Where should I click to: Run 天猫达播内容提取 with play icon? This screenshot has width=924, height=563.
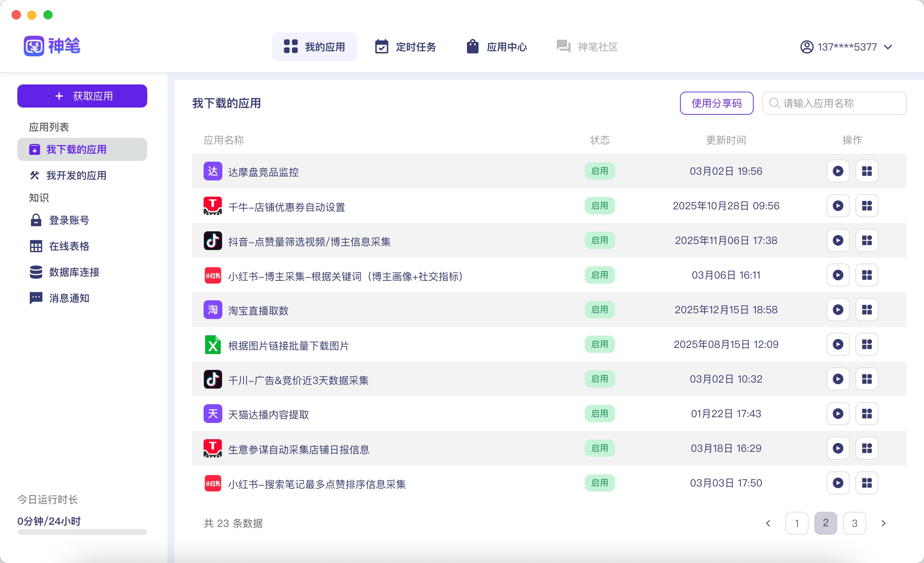[838, 414]
